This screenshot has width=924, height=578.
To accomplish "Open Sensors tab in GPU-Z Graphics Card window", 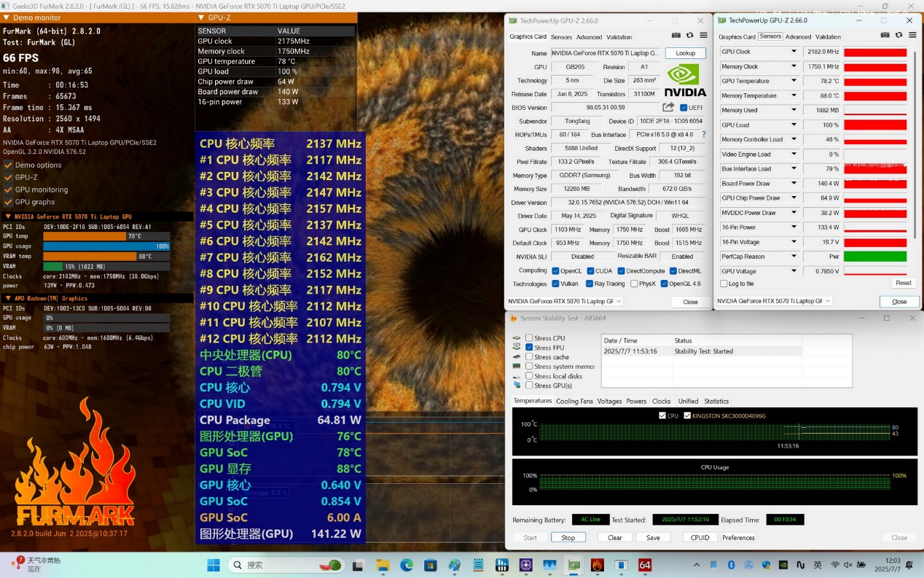I will (561, 37).
